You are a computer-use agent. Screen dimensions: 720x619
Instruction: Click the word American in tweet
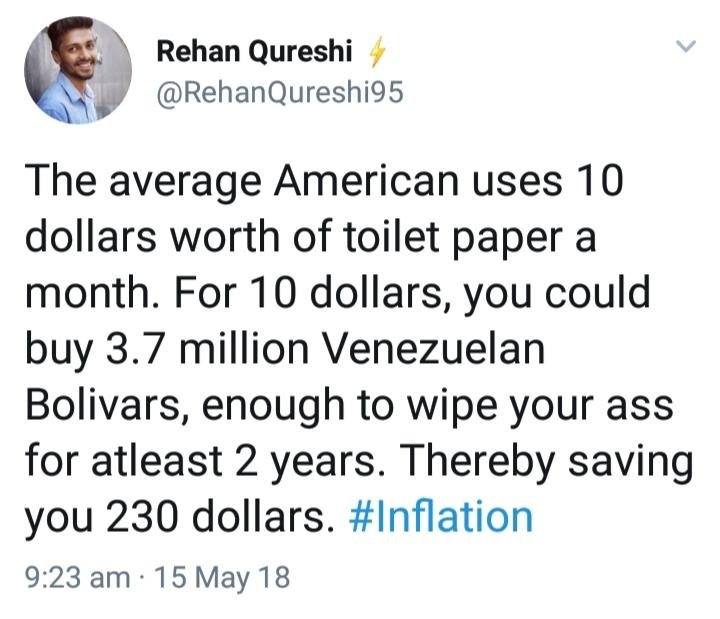coord(366,181)
